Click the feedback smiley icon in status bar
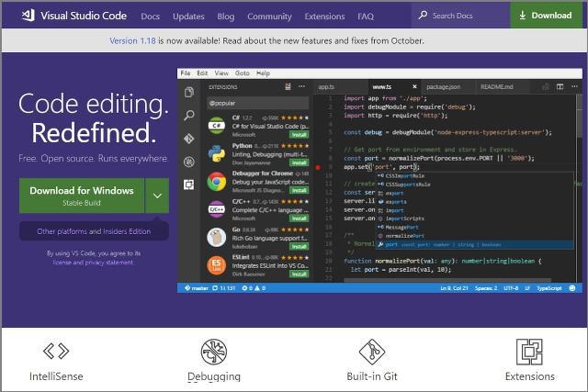 click(572, 288)
